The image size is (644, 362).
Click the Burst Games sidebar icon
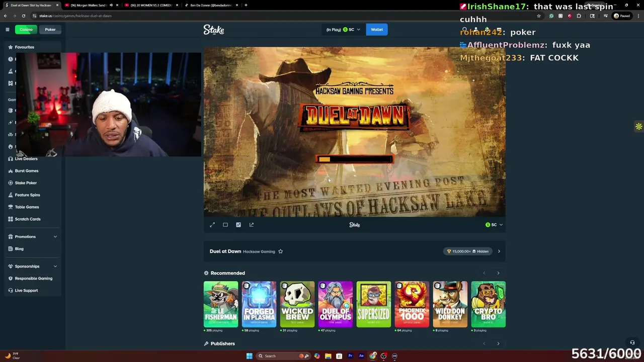click(10, 171)
